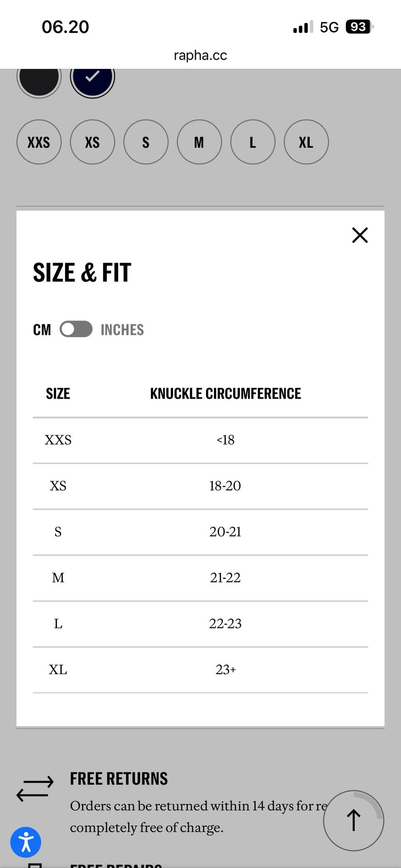Tap the battery indicator in status bar
The width and height of the screenshot is (401, 868).
(x=359, y=27)
